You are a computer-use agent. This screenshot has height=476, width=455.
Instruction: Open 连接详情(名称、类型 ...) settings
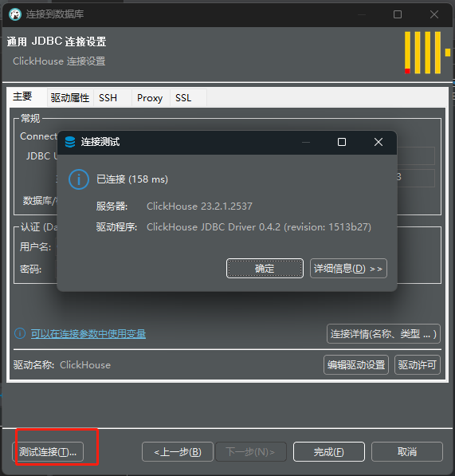pos(383,334)
